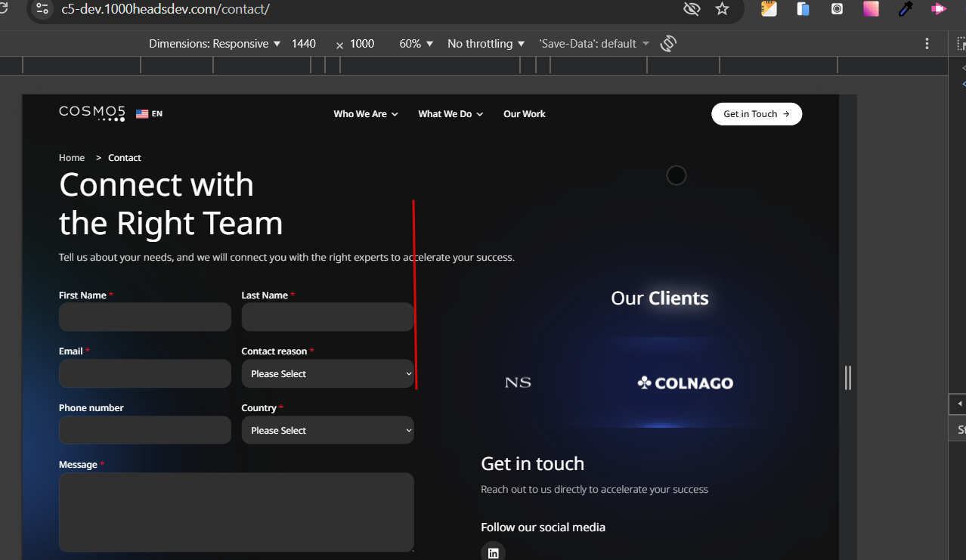Click the COLNAGO client logo
Screen dimensions: 966x560
coord(686,383)
